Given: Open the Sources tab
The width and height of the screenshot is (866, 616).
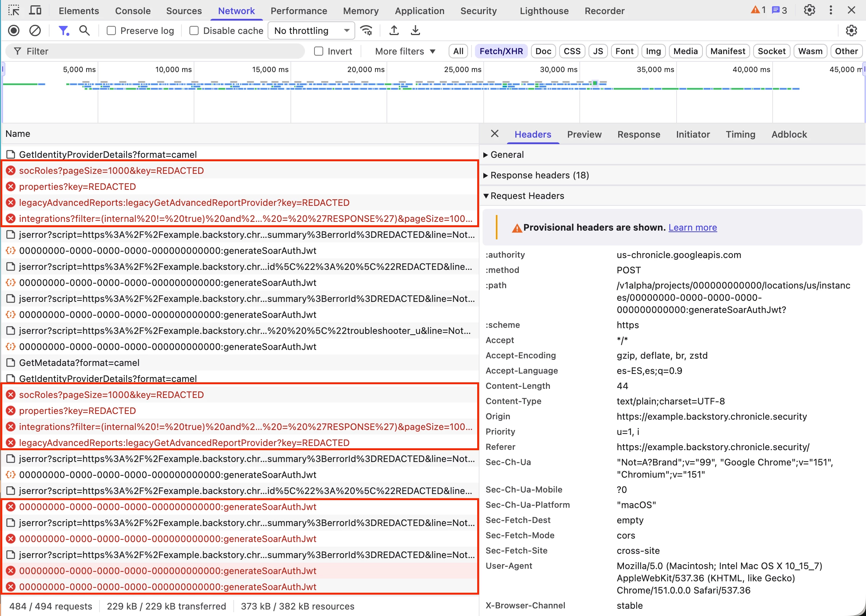Looking at the screenshot, I should click(x=184, y=11).
